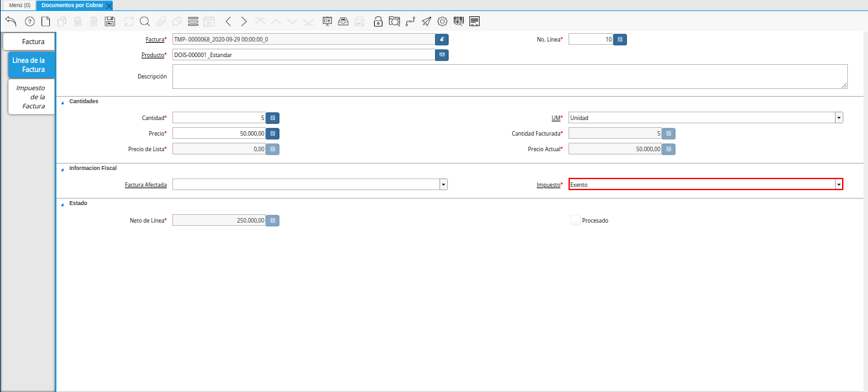Open the Impuesto dropdown arrow
Screen dimensions: 868x392
[x=839, y=185]
